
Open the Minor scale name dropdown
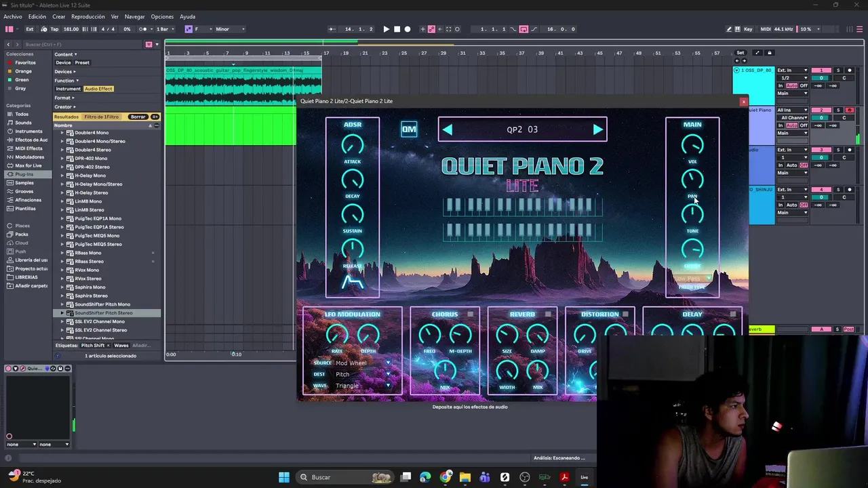coord(229,29)
